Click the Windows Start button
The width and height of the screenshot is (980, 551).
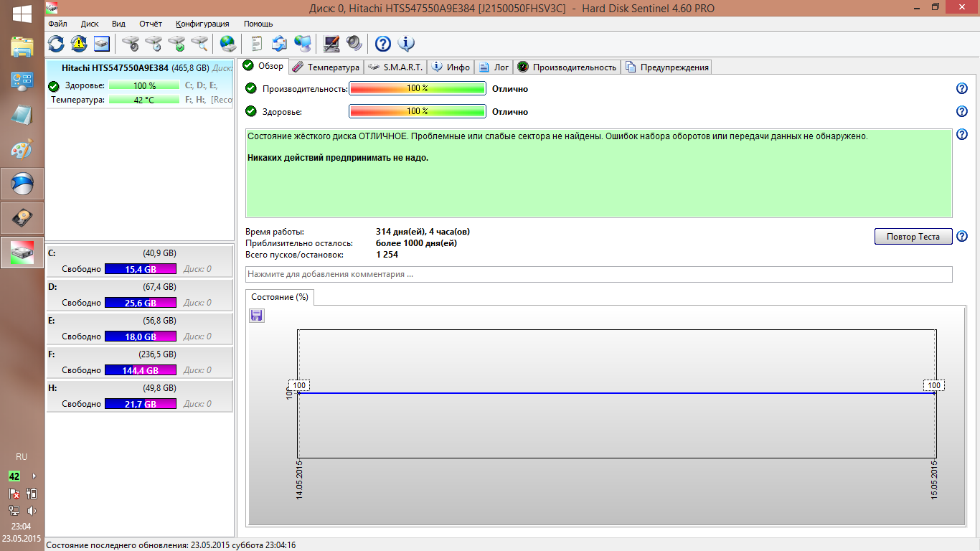click(x=22, y=12)
